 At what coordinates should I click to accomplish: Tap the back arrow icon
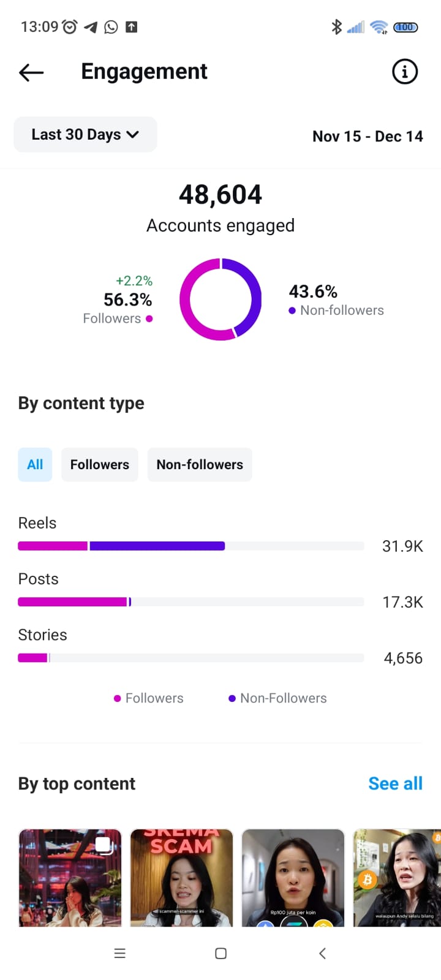31,72
